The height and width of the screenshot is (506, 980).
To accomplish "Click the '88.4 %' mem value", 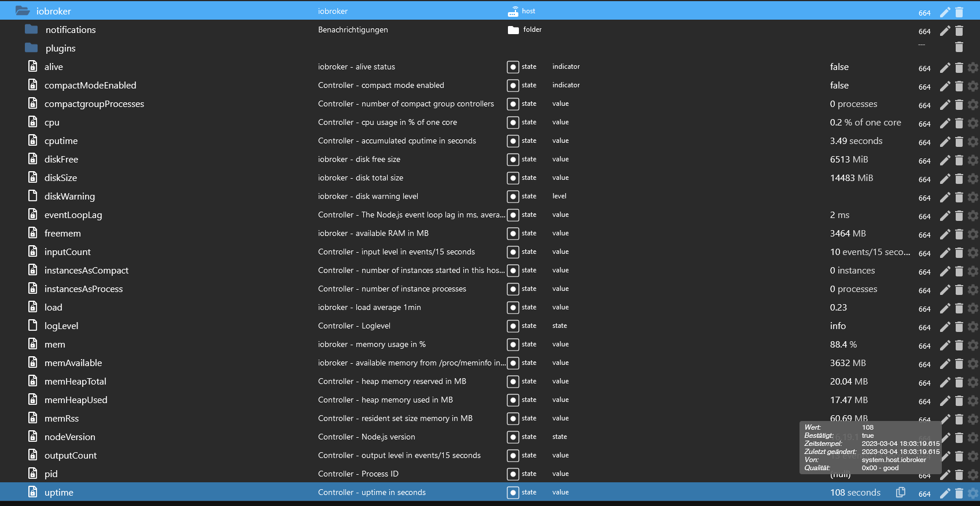I will (843, 344).
